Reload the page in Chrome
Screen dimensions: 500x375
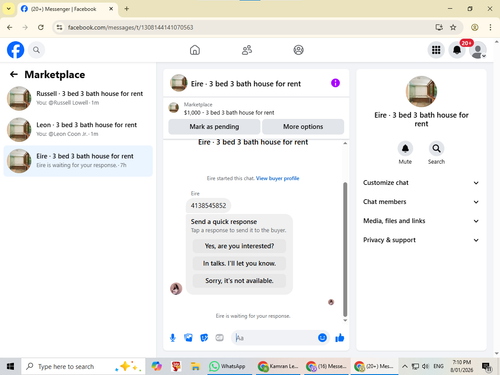[x=41, y=27]
